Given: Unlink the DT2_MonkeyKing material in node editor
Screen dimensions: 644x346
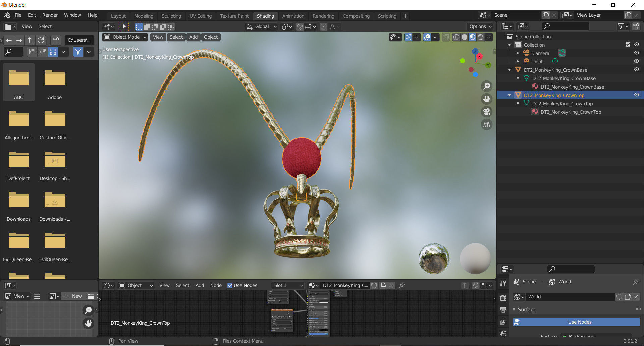Looking at the screenshot, I should click(x=391, y=285).
